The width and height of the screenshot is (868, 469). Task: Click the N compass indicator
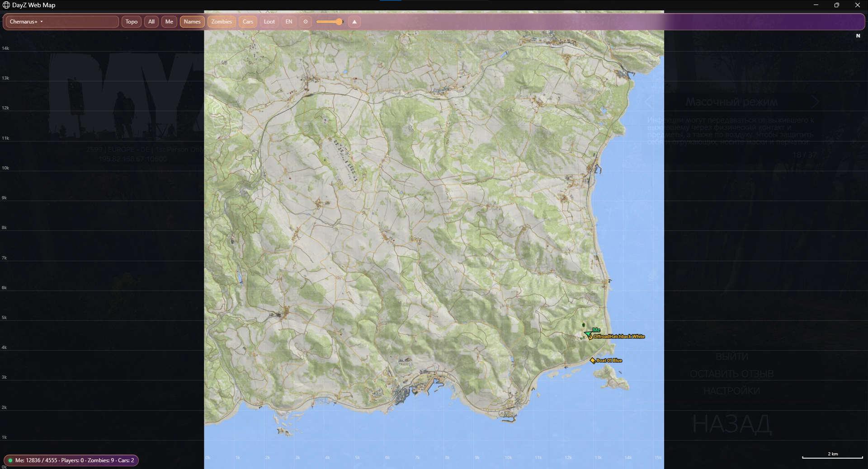858,36
